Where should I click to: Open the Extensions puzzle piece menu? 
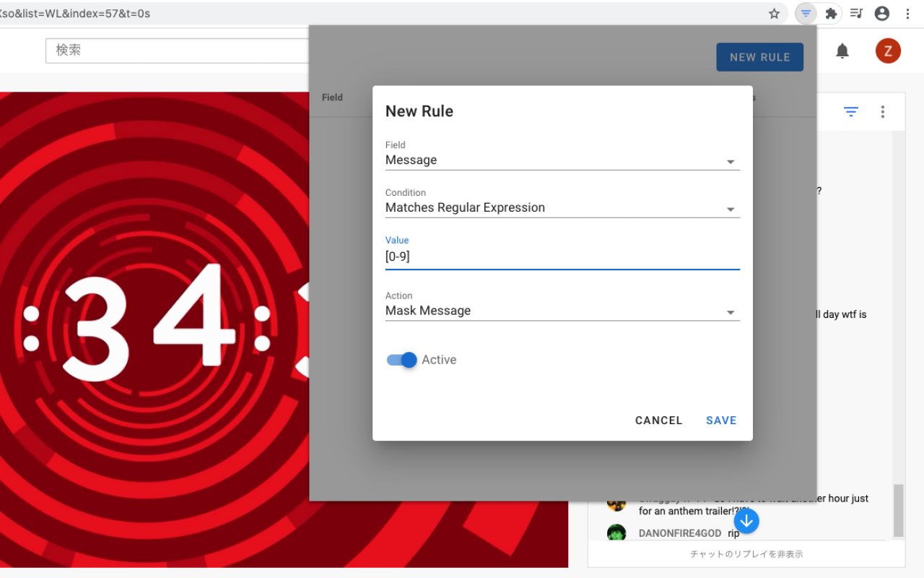coord(831,13)
